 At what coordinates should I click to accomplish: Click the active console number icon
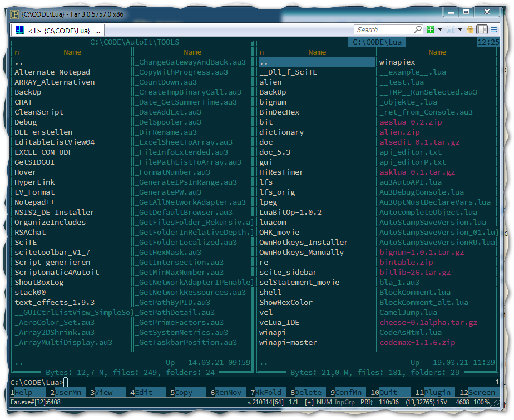click(x=451, y=29)
